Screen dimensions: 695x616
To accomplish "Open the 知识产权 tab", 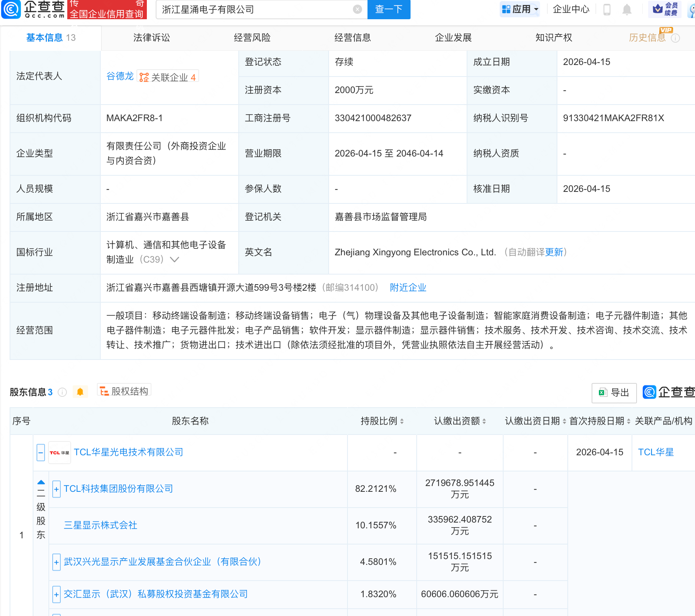I will [553, 38].
